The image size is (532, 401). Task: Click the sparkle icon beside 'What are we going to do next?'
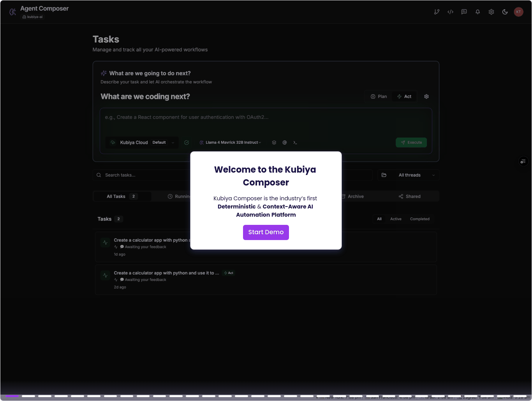pyautogui.click(x=104, y=73)
